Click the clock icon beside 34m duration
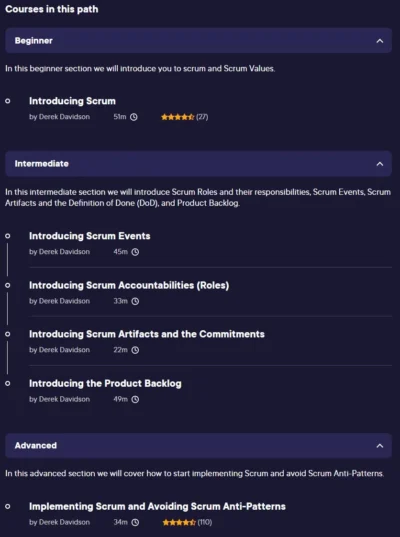The height and width of the screenshot is (537, 400). click(x=136, y=523)
